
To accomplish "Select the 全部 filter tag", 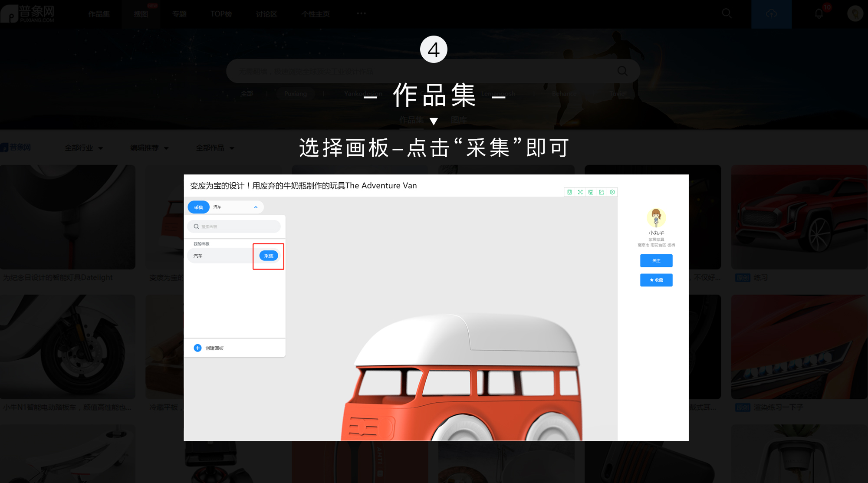I will [x=247, y=94].
